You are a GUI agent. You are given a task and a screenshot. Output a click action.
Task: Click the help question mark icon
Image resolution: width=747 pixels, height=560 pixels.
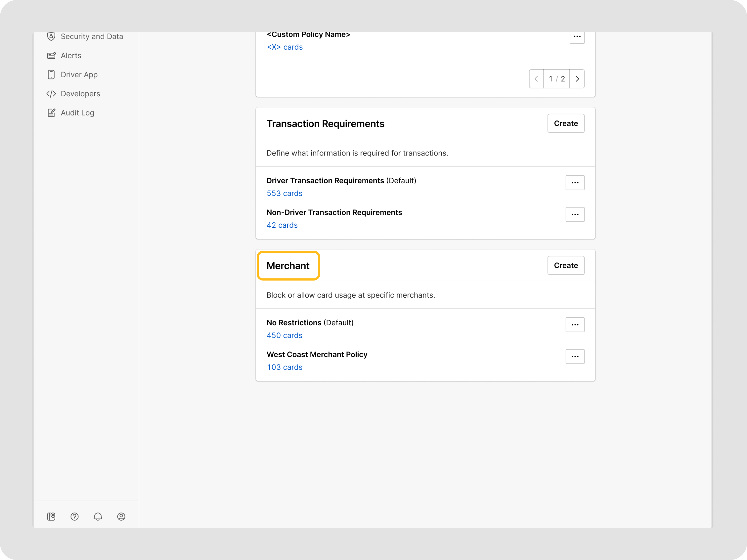(x=74, y=517)
